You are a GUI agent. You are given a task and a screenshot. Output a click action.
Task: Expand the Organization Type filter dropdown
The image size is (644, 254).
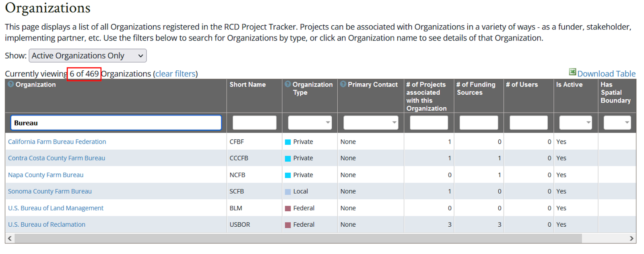coord(310,123)
